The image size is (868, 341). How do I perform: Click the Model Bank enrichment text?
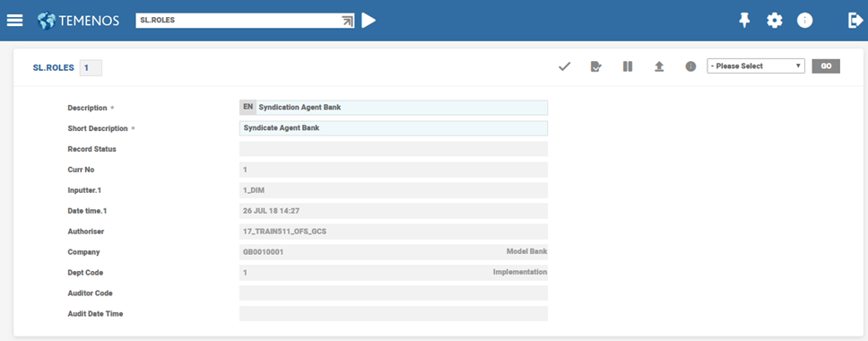(526, 251)
